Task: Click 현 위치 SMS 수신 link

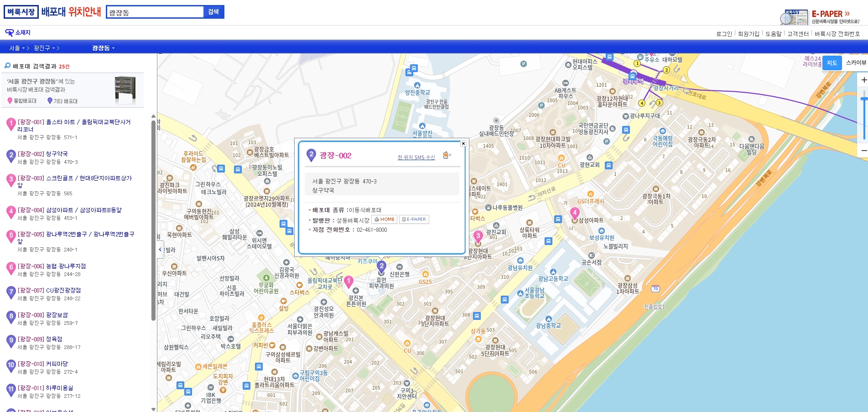Action: point(416,157)
